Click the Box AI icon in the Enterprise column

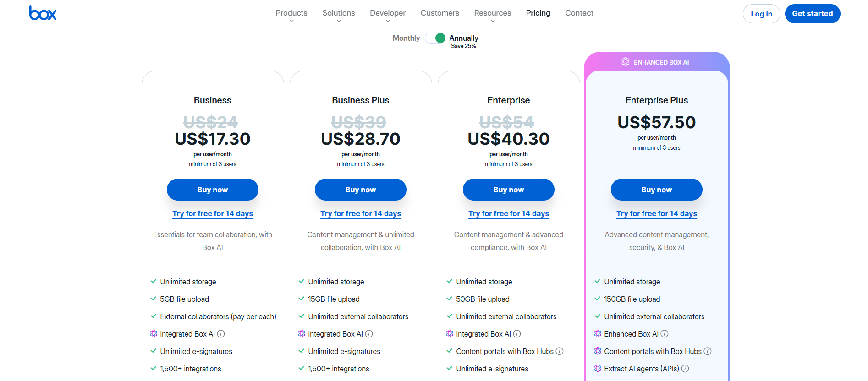(x=450, y=334)
